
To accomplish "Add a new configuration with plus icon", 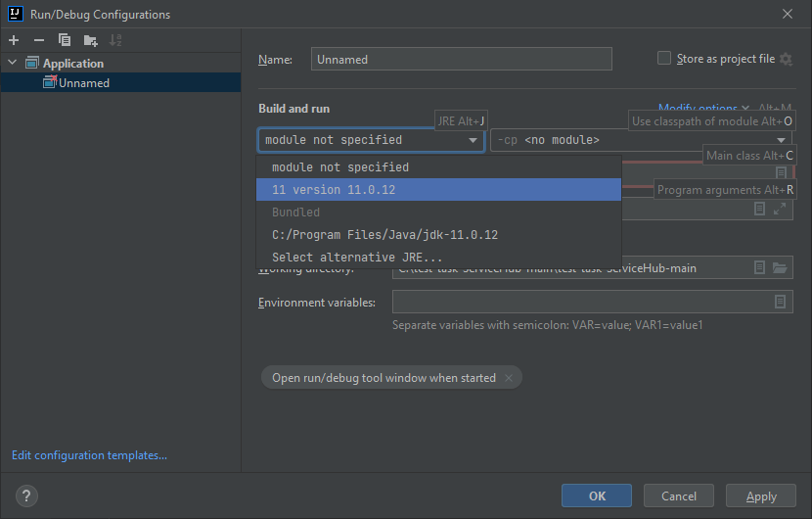I will tap(14, 40).
